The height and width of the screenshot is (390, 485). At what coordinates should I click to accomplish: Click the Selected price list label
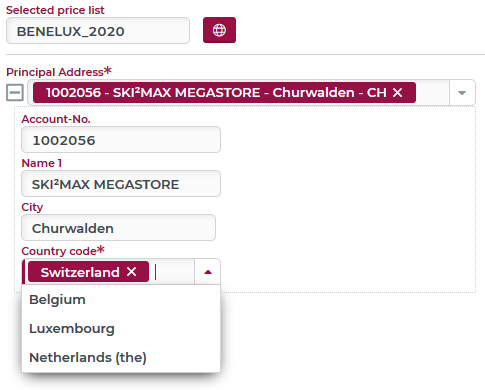55,10
